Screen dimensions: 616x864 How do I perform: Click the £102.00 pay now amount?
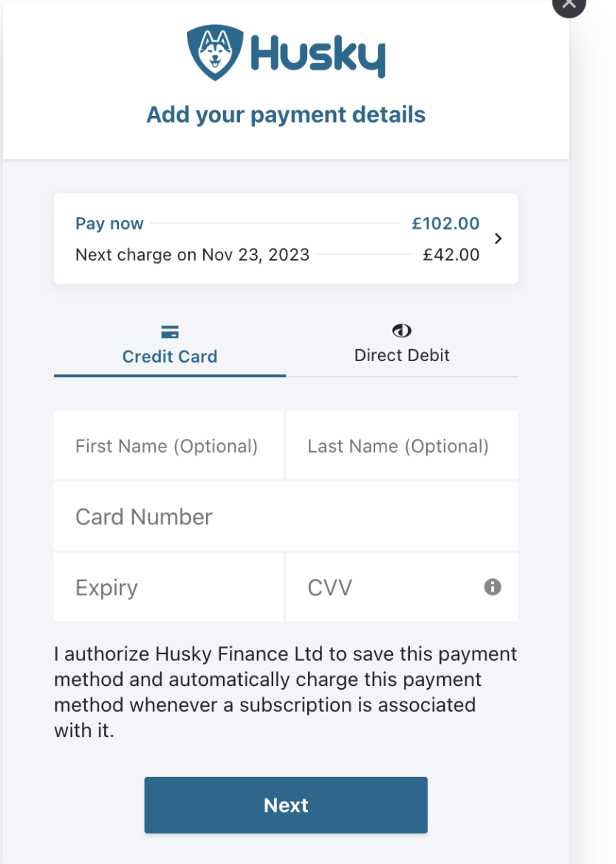445,224
